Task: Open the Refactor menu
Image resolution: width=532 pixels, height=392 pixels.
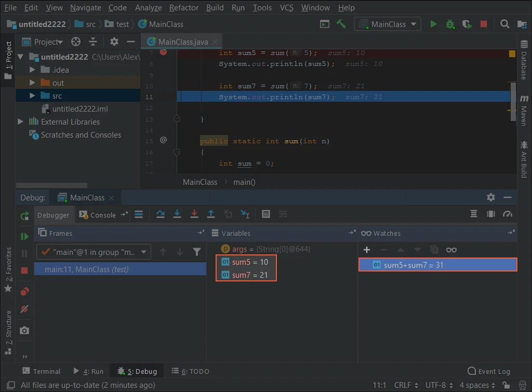Action: click(x=183, y=7)
